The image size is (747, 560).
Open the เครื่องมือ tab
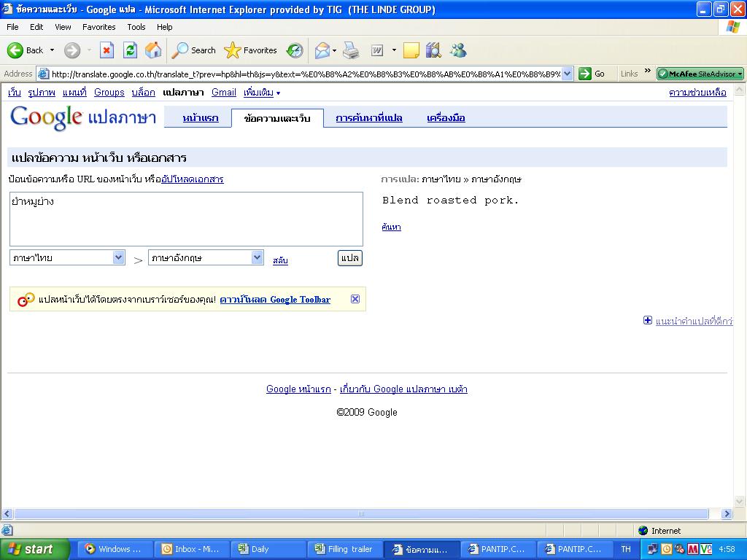(x=446, y=117)
